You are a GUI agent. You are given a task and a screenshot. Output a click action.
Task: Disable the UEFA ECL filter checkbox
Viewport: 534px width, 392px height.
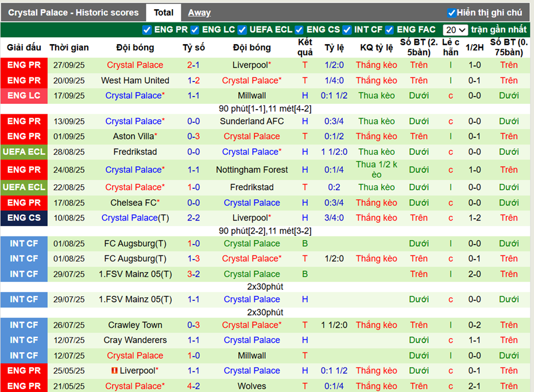coord(242,30)
